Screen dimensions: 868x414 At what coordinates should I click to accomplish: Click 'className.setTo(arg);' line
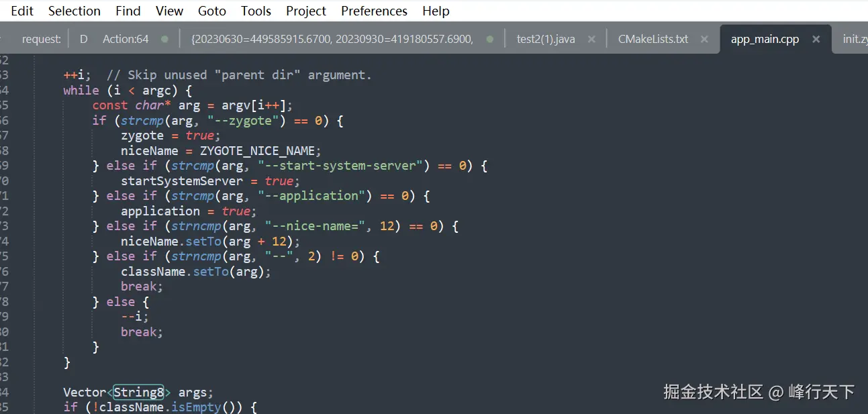pos(196,272)
